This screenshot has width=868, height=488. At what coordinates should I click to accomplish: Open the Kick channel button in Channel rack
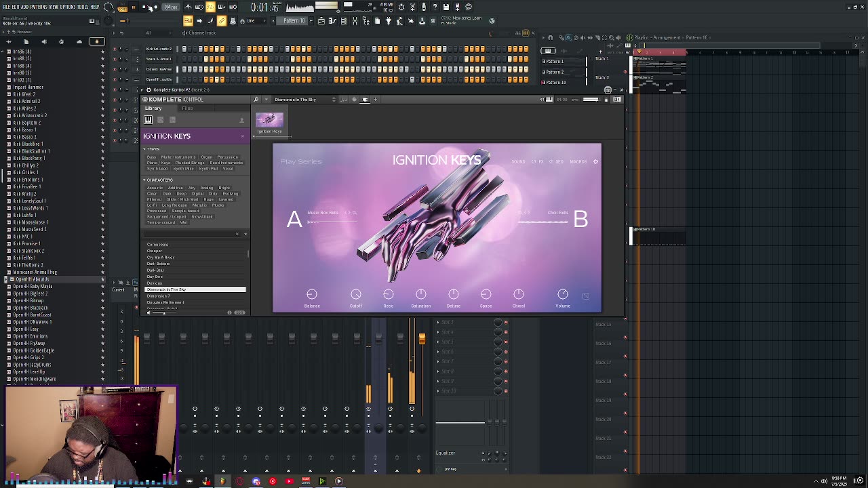[159, 49]
